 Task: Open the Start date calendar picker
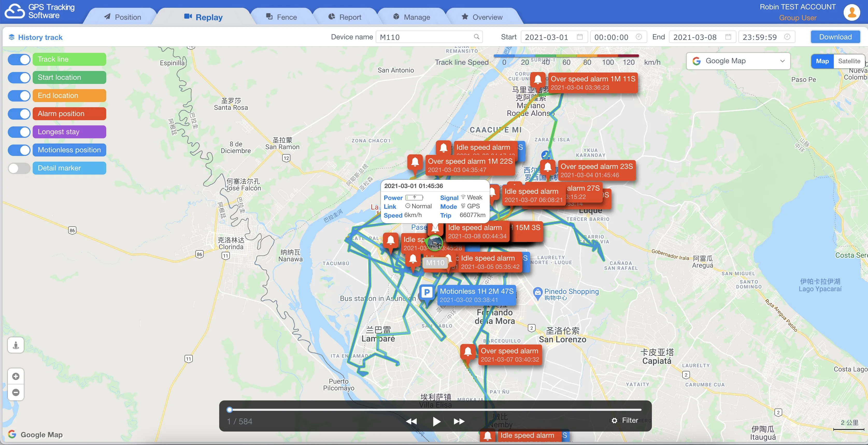(580, 37)
